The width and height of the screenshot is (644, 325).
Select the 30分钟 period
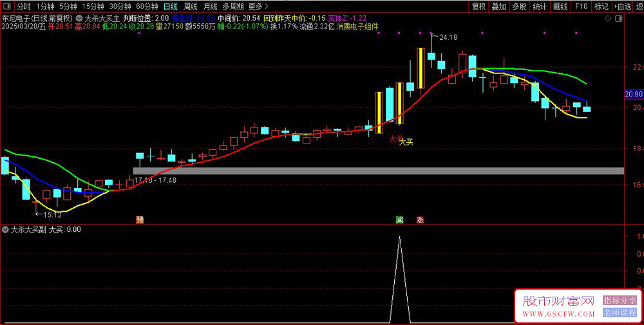pos(120,6)
